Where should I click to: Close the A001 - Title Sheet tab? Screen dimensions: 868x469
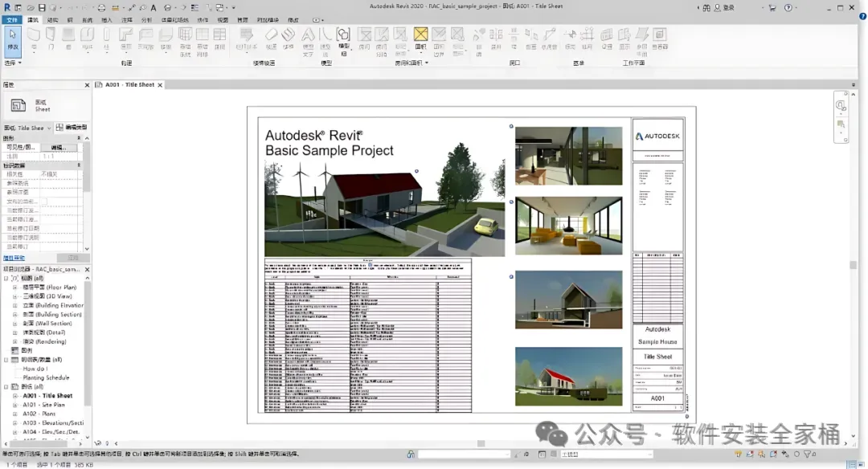coord(160,85)
